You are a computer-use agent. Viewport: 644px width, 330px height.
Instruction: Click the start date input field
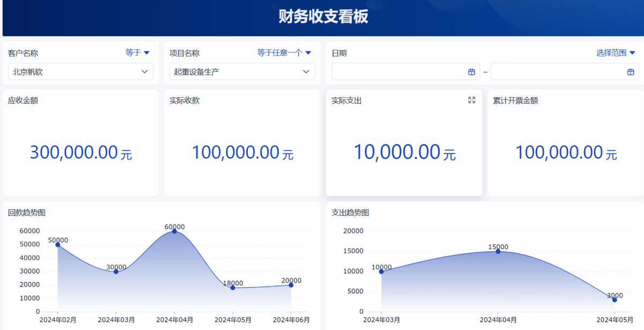pos(398,72)
